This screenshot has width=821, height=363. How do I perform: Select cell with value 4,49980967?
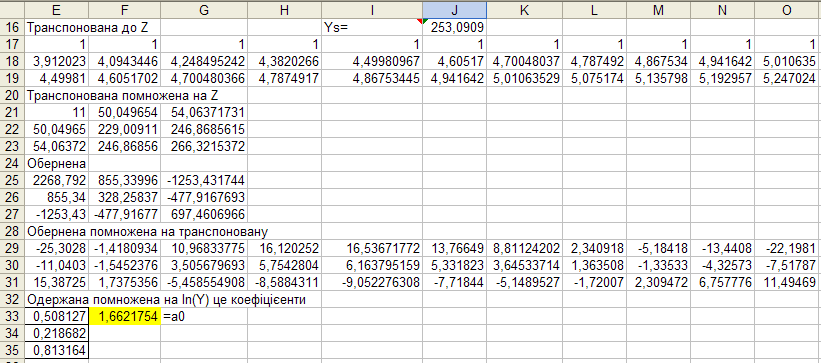(372, 61)
